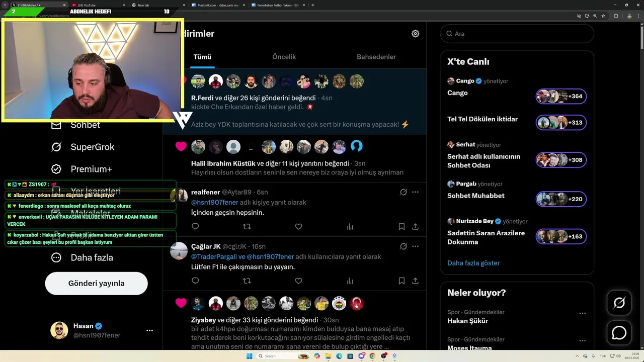This screenshot has height=362, width=644.
Task: Open floating chat messages button
Action: point(619,333)
